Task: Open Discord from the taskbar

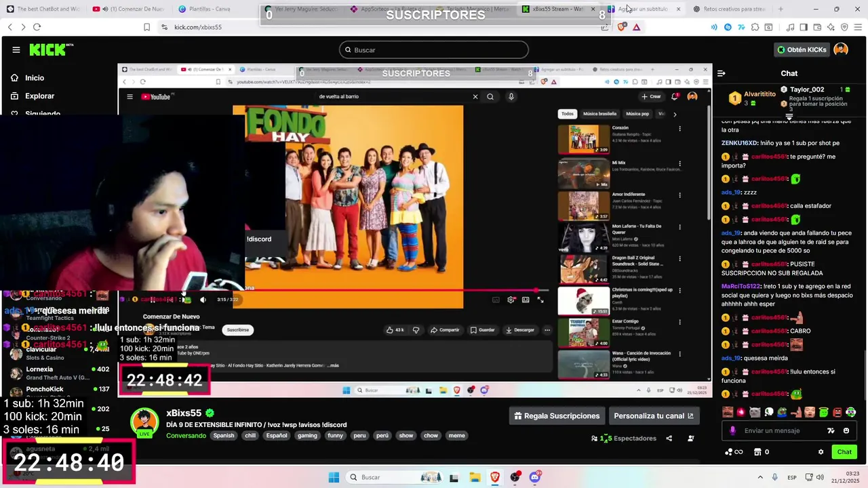Action: pyautogui.click(x=535, y=477)
